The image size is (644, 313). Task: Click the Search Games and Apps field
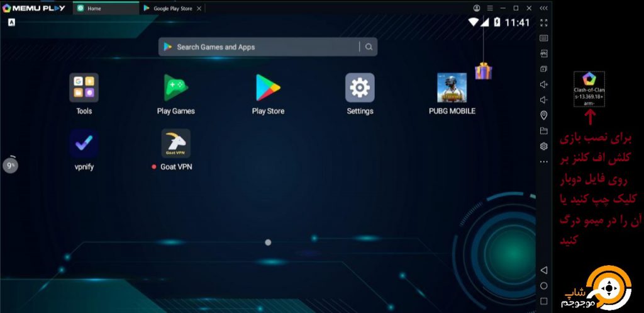tap(268, 47)
